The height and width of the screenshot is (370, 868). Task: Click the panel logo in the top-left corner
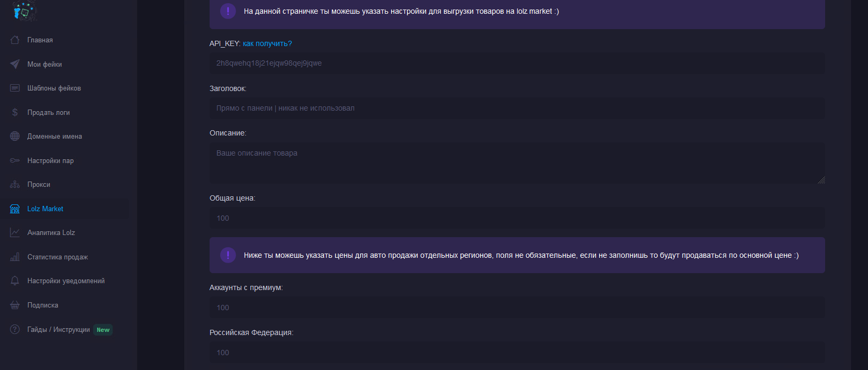point(24,11)
